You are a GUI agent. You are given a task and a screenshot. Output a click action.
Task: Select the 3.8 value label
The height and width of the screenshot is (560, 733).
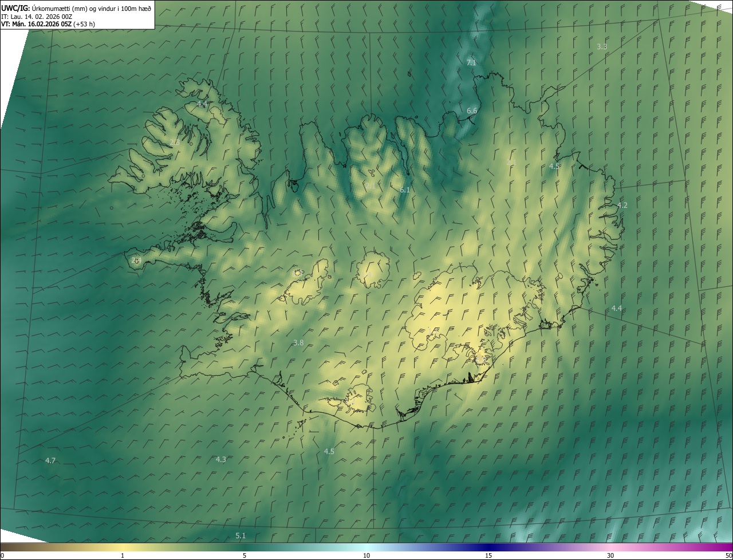tap(298, 342)
